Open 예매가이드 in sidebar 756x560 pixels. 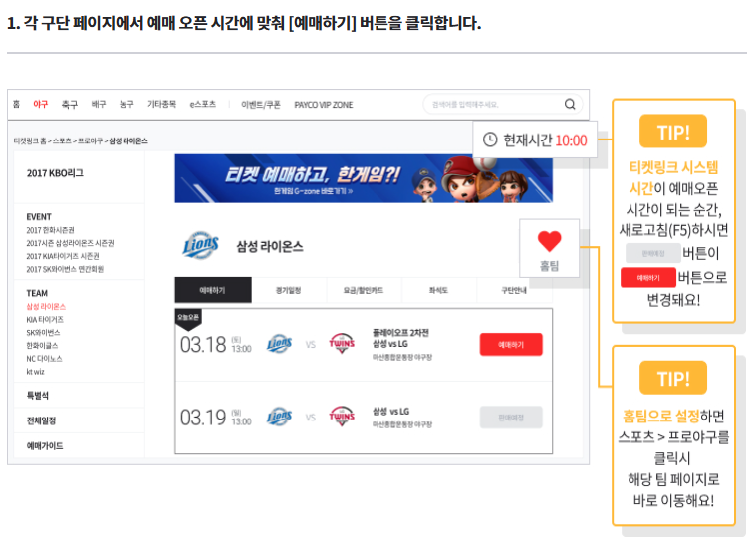[x=45, y=446]
